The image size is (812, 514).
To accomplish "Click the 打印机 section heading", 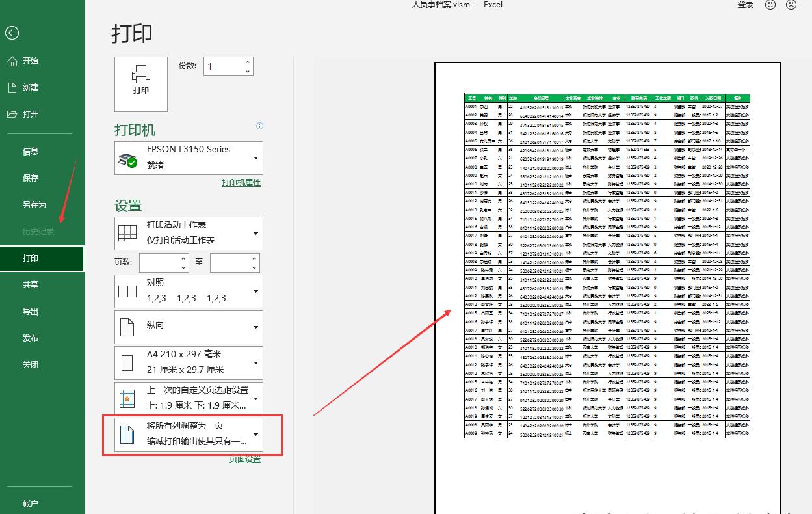I will [135, 130].
